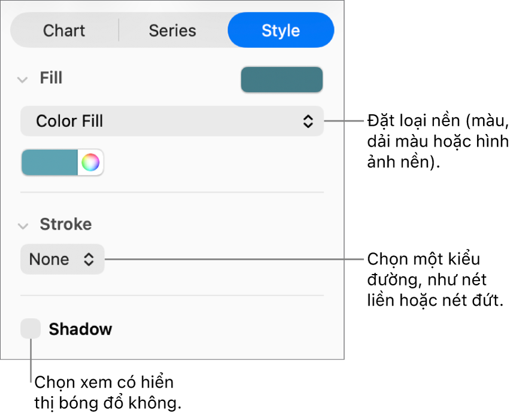
Task: Click the up-down arrows beside None
Action: click(x=89, y=260)
